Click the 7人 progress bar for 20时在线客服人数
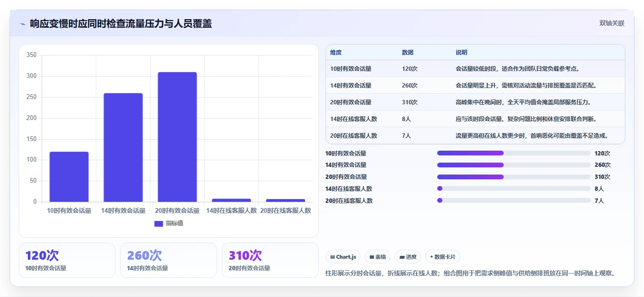This screenshot has height=297, width=644. coord(514,200)
